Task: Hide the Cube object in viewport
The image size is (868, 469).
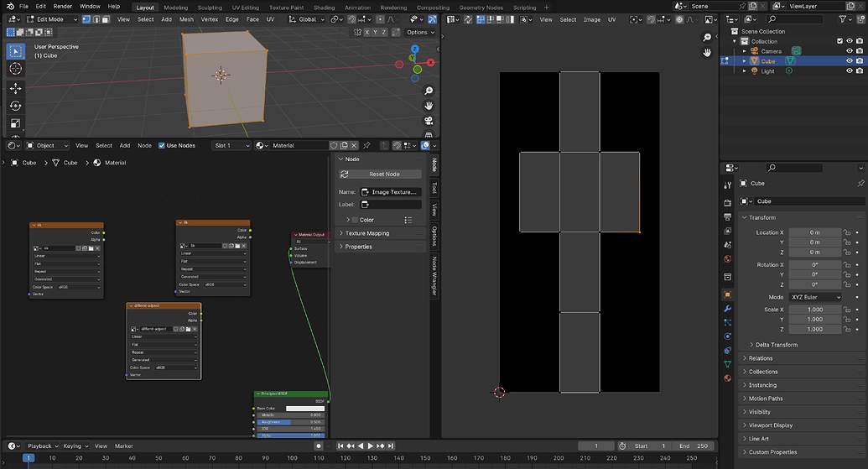Action: (850, 61)
